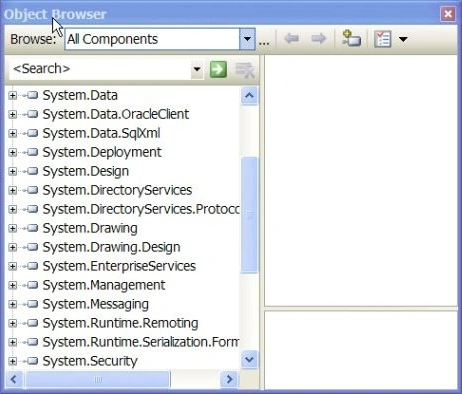
Task: Expand the System.Drawing node
Action: pos(12,229)
